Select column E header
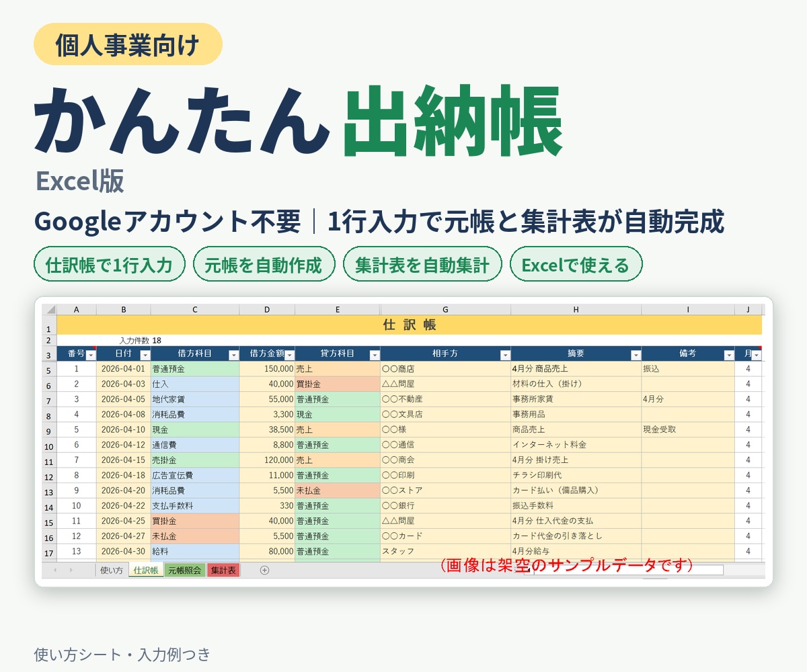 point(338,310)
